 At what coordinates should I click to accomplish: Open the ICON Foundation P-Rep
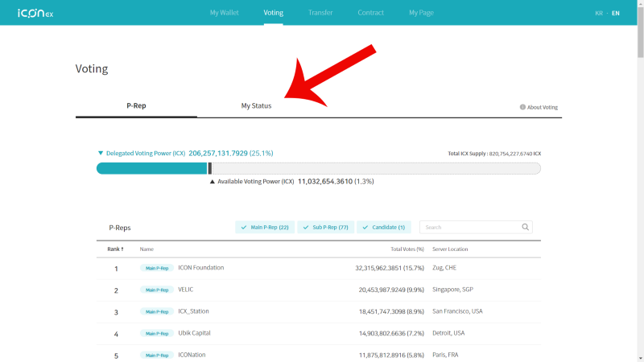coord(200,268)
